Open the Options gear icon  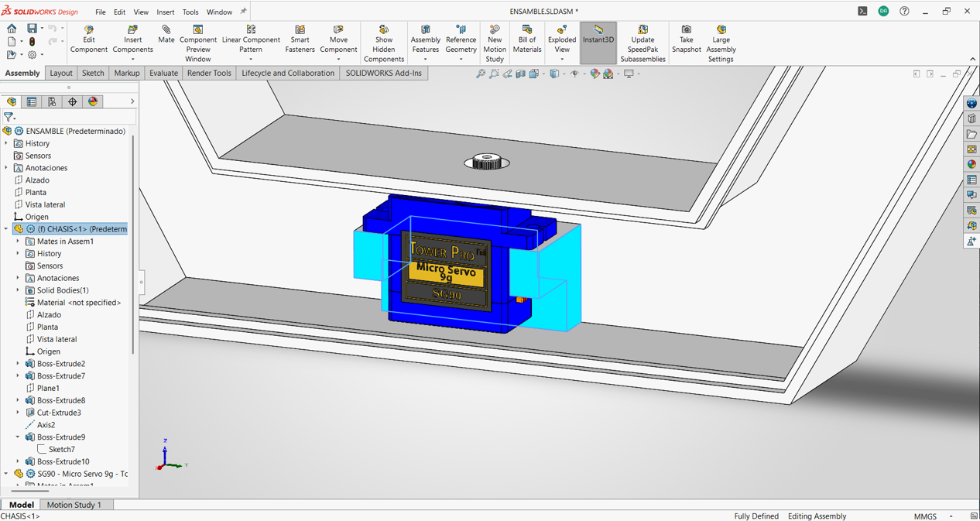[x=32, y=55]
